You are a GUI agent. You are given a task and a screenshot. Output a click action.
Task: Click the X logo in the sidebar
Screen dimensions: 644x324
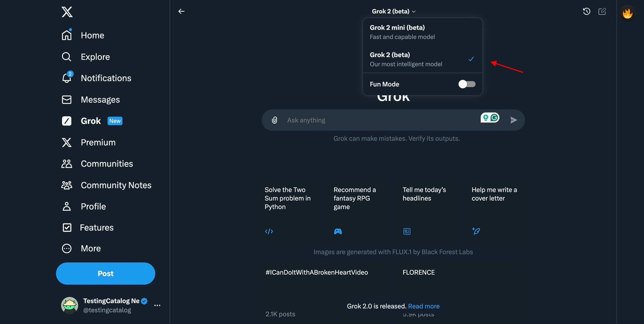(x=67, y=12)
